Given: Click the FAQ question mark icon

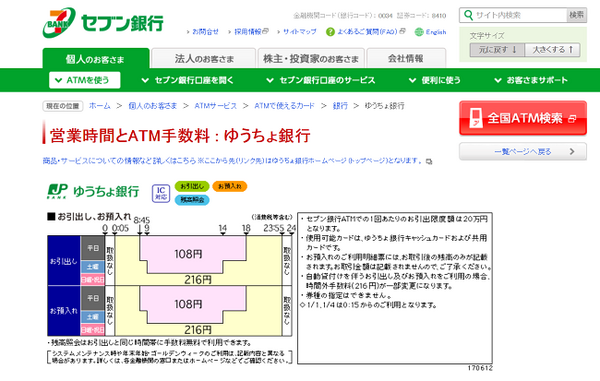Looking at the screenshot, I should click(x=330, y=32).
